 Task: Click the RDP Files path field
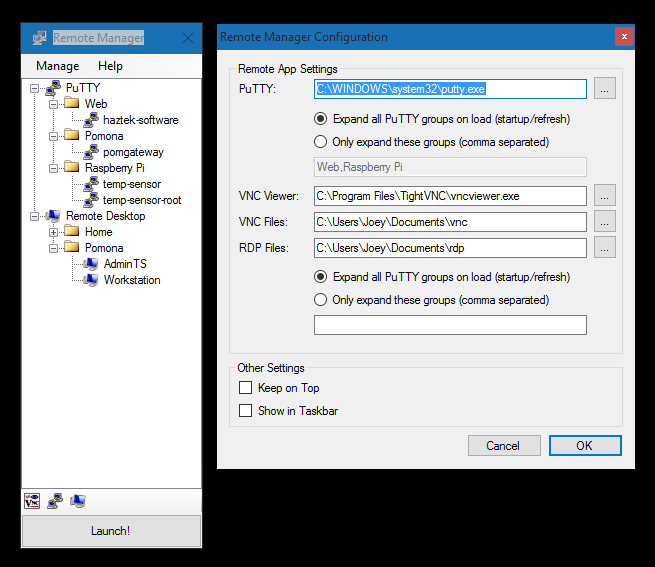(x=450, y=248)
